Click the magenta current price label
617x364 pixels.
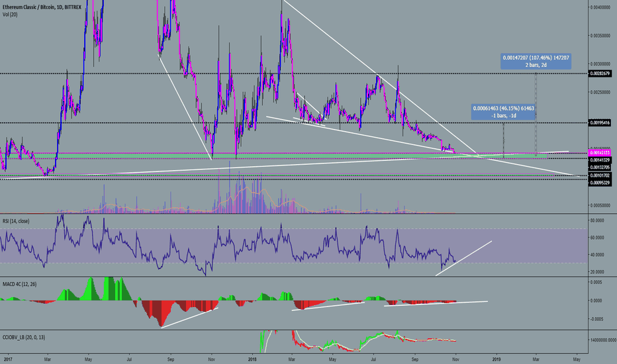pos(600,153)
